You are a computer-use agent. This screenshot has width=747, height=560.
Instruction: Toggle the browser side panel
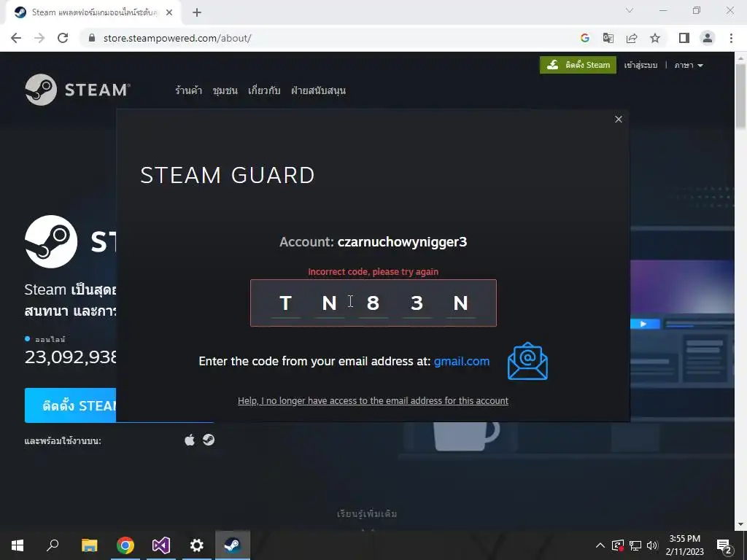[x=684, y=38]
